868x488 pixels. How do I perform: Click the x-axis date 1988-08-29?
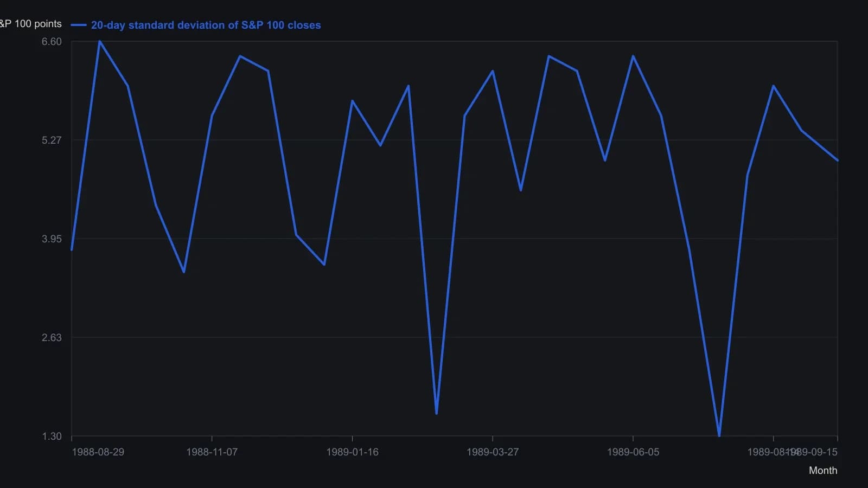(x=98, y=452)
